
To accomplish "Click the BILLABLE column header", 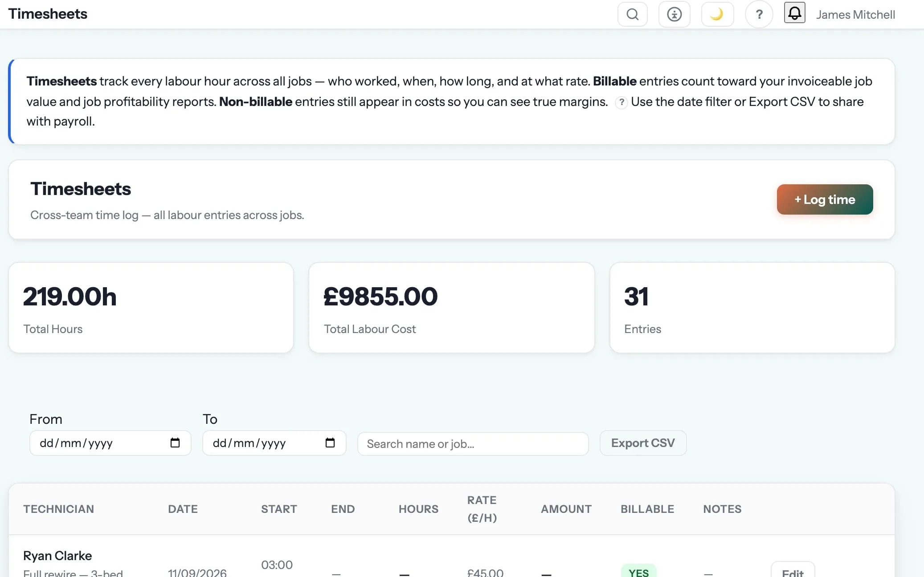I will click(647, 509).
